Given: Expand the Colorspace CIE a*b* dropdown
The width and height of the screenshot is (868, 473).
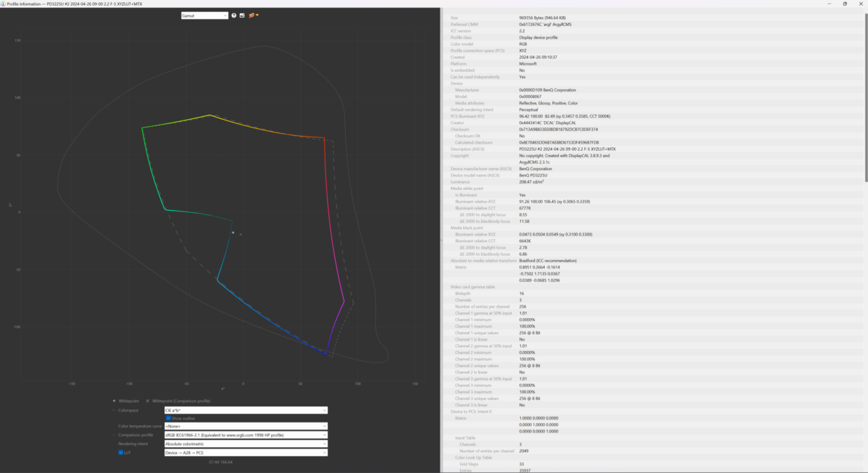Looking at the screenshot, I should coord(245,411).
